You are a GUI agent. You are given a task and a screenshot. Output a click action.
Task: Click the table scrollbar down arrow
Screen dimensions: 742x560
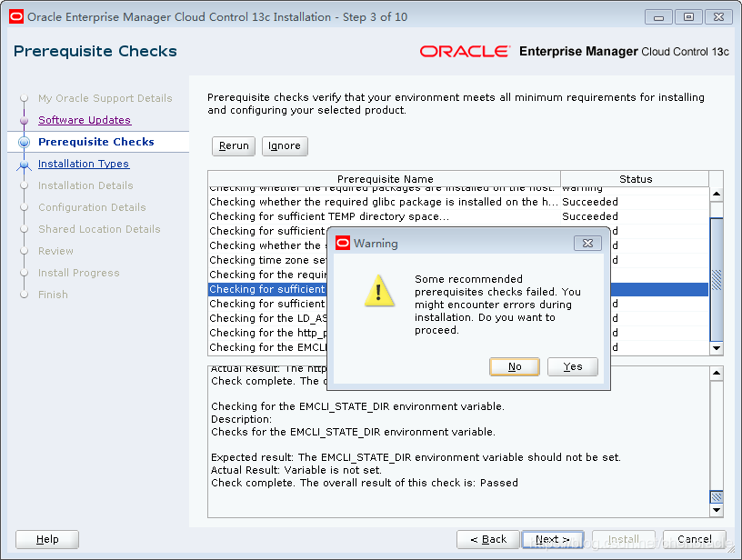(x=717, y=348)
